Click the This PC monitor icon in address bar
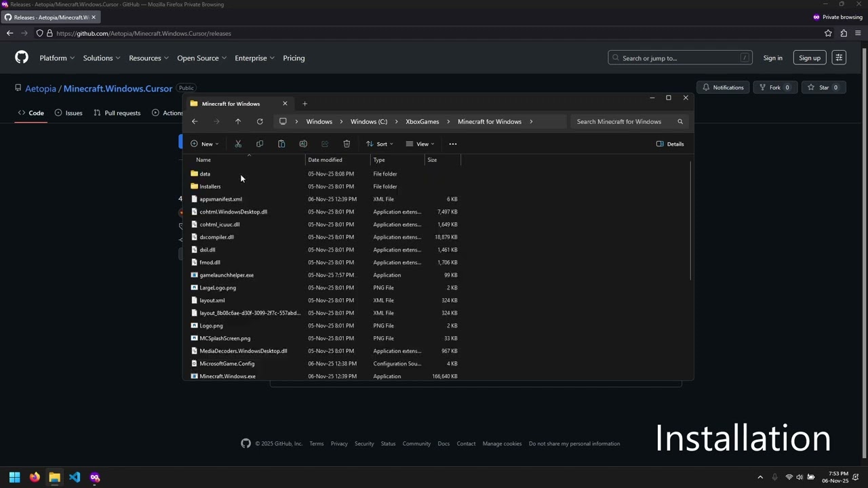Image resolution: width=868 pixels, height=488 pixels. coord(283,121)
